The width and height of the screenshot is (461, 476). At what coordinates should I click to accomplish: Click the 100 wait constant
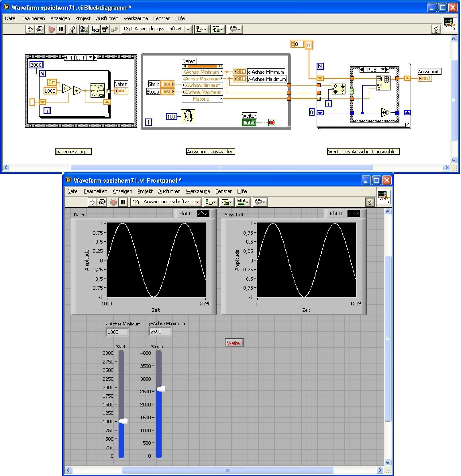(x=171, y=116)
